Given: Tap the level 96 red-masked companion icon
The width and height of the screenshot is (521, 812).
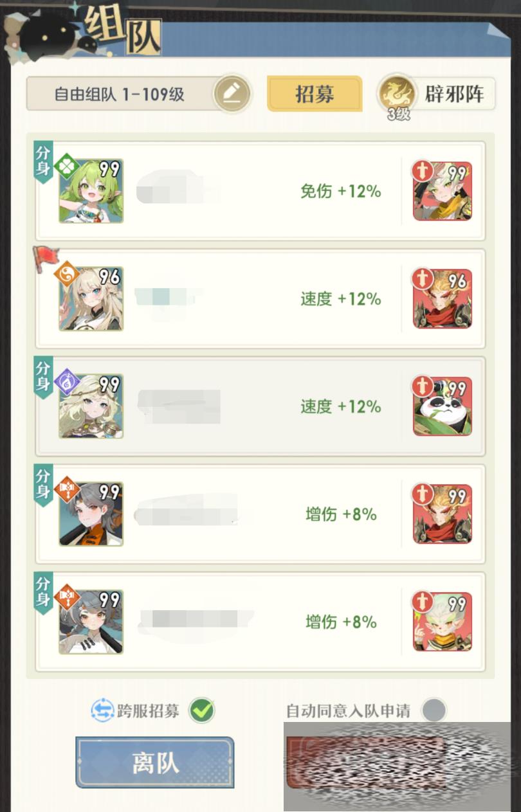Looking at the screenshot, I should [443, 298].
